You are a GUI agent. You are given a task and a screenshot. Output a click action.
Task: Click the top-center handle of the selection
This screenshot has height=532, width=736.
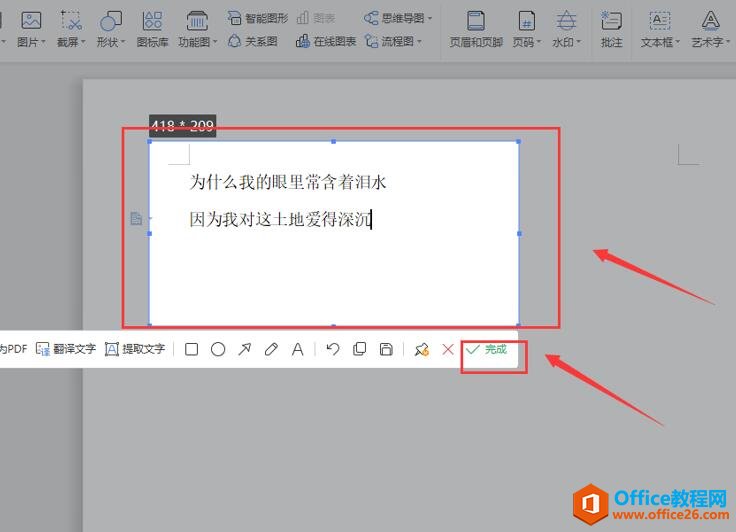(334, 142)
